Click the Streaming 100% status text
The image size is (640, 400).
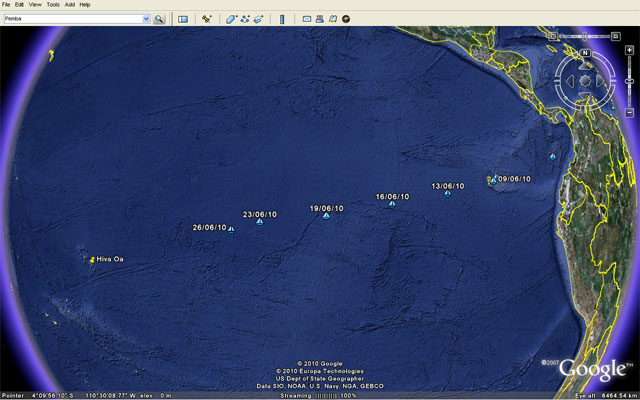pos(318,396)
